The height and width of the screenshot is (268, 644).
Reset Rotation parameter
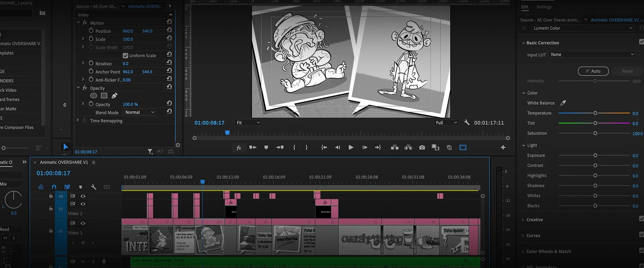tap(169, 63)
